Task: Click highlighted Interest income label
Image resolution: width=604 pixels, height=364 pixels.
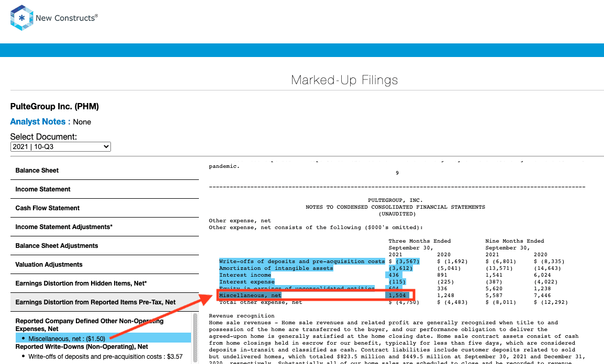Action: point(245,275)
